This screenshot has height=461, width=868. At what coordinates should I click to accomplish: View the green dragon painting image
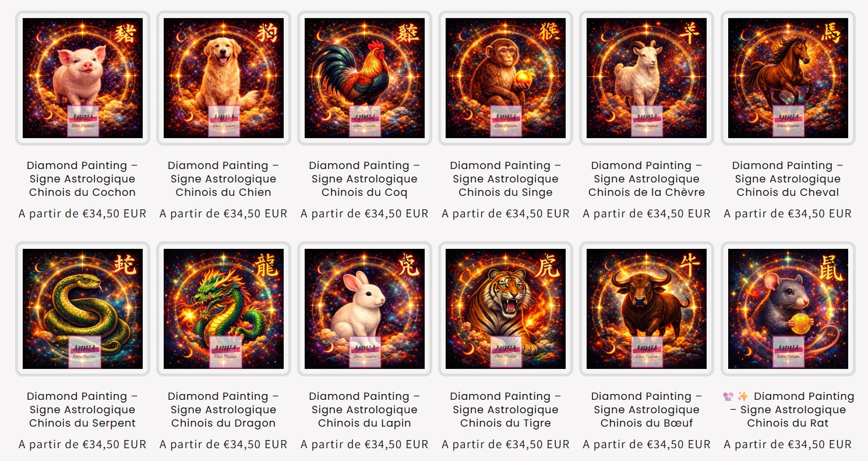(224, 309)
